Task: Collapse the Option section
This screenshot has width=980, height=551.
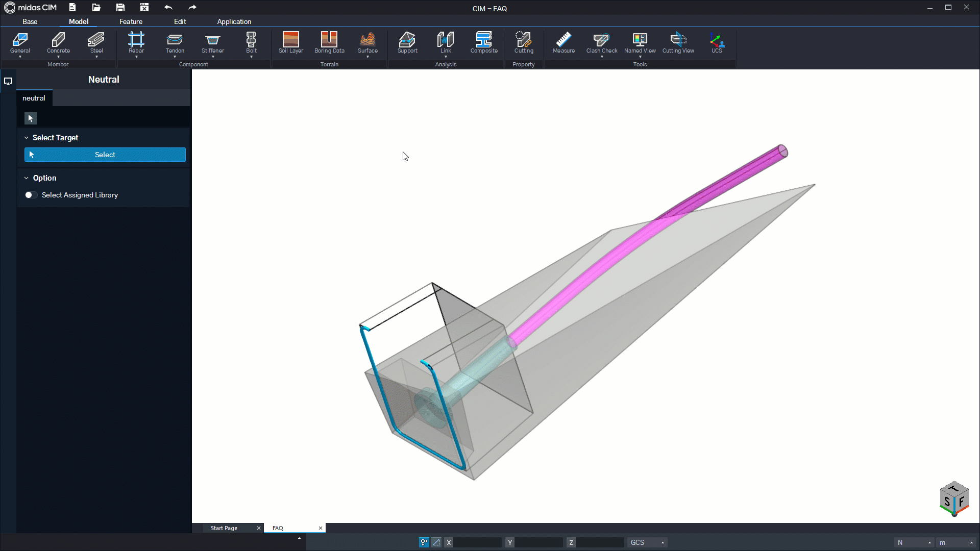Action: point(27,178)
